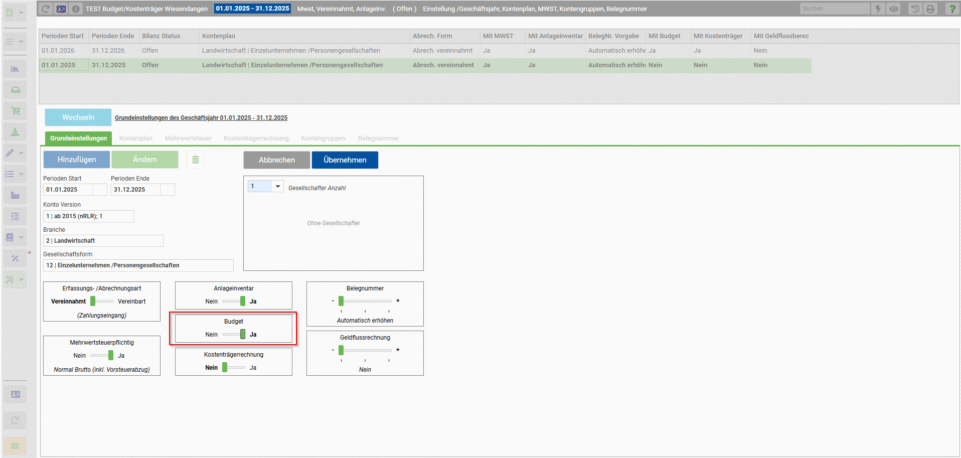Select the Grundeinstellungen tab
Viewport: 961px width, 458px height.
point(78,139)
